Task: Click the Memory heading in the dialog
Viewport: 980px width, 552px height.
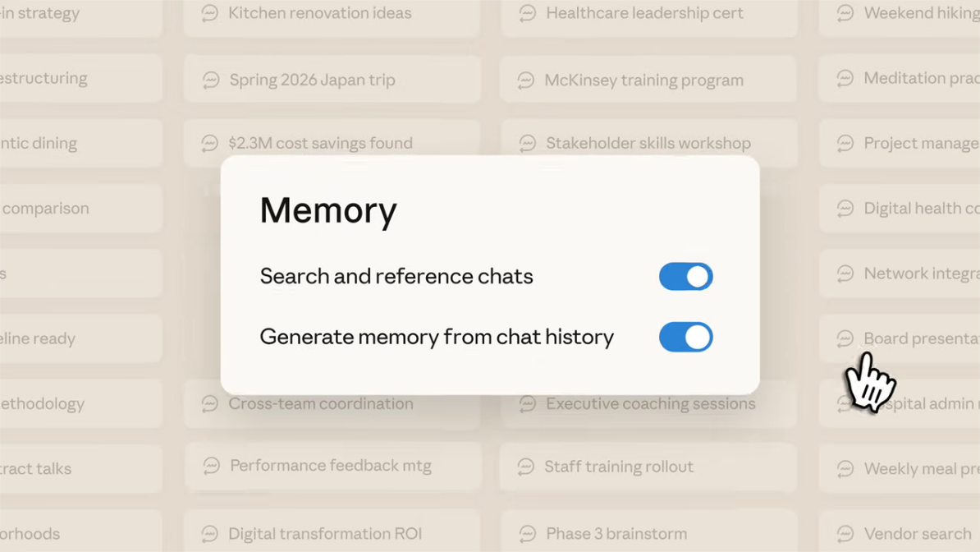Action: 328,210
